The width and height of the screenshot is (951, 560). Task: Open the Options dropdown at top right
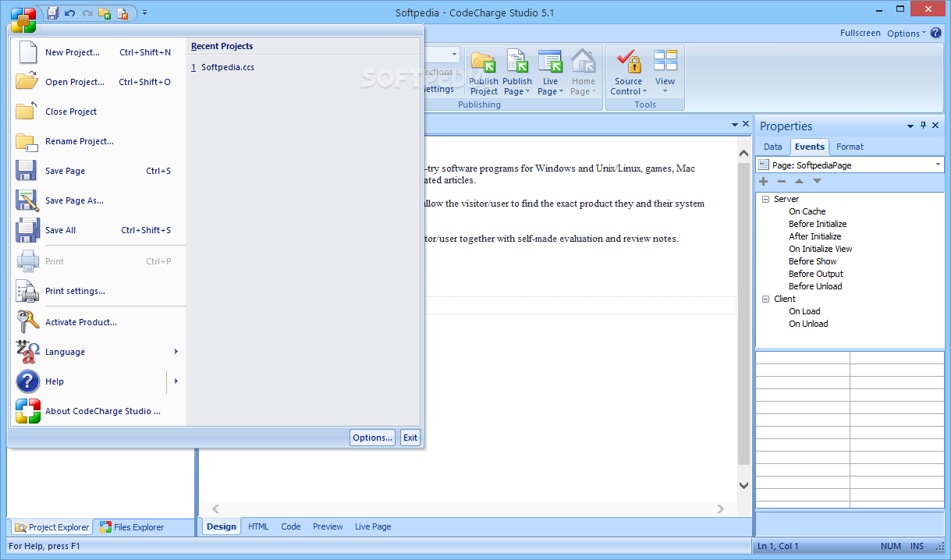pyautogui.click(x=906, y=34)
